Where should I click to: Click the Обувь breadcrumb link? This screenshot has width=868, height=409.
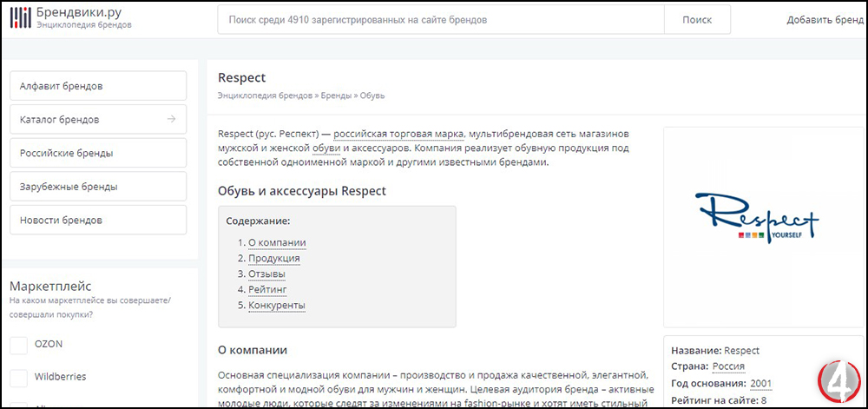(x=372, y=96)
